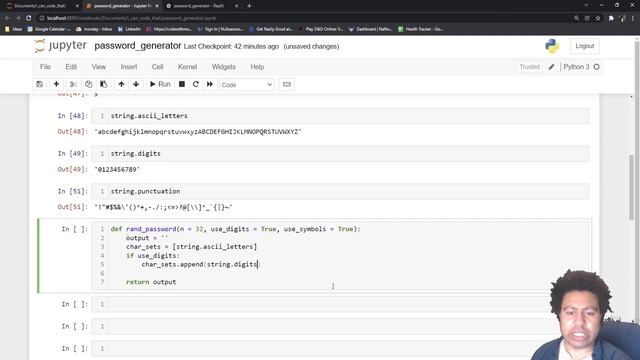The image size is (640, 360).
Task: Switch to the first browser tab
Action: pyautogui.click(x=41, y=6)
